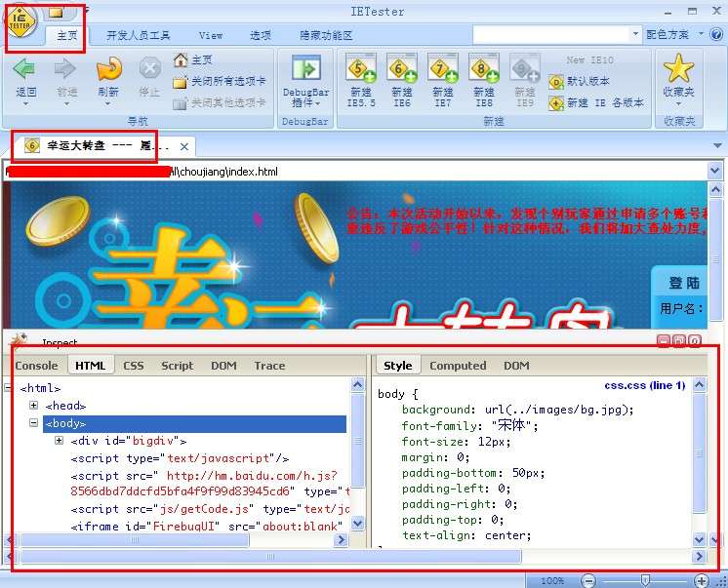Open the Firebug Trace tab

[x=269, y=366]
